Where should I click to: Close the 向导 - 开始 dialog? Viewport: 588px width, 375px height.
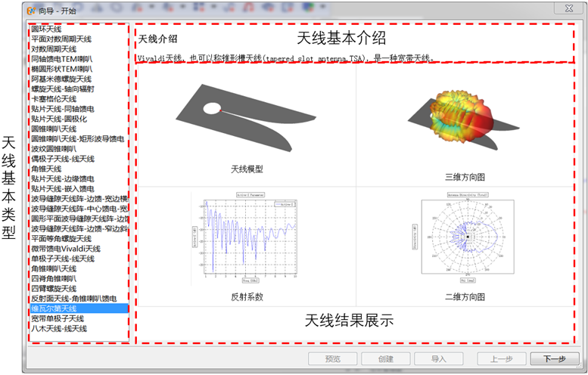[x=569, y=8]
